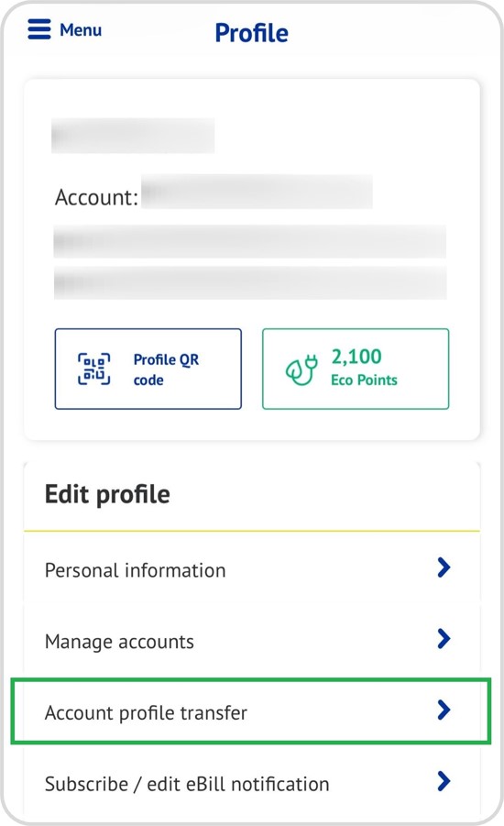Tap the leaf and plug Eco icon
The width and height of the screenshot is (504, 826).
click(x=301, y=369)
